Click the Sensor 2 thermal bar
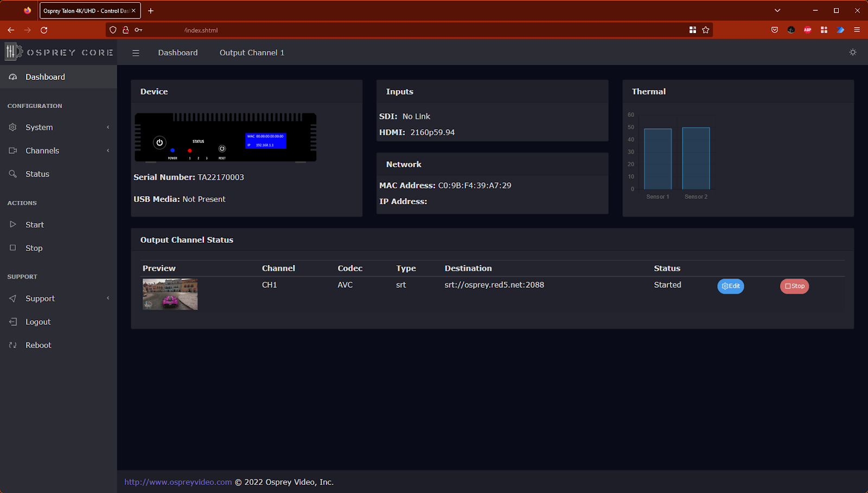This screenshot has height=493, width=868. tap(696, 158)
